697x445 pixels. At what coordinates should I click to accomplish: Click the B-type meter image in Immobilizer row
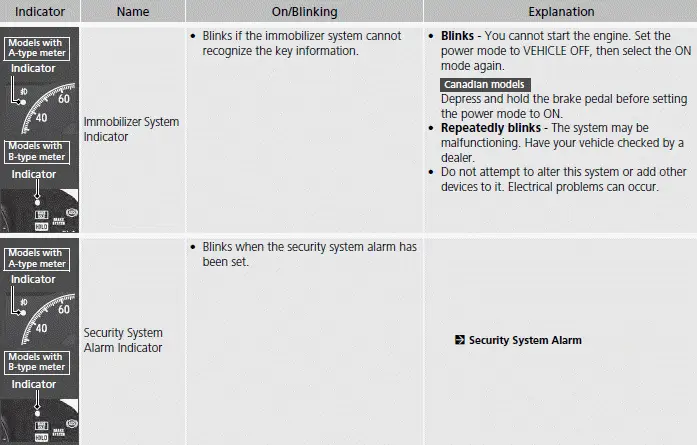(40, 210)
